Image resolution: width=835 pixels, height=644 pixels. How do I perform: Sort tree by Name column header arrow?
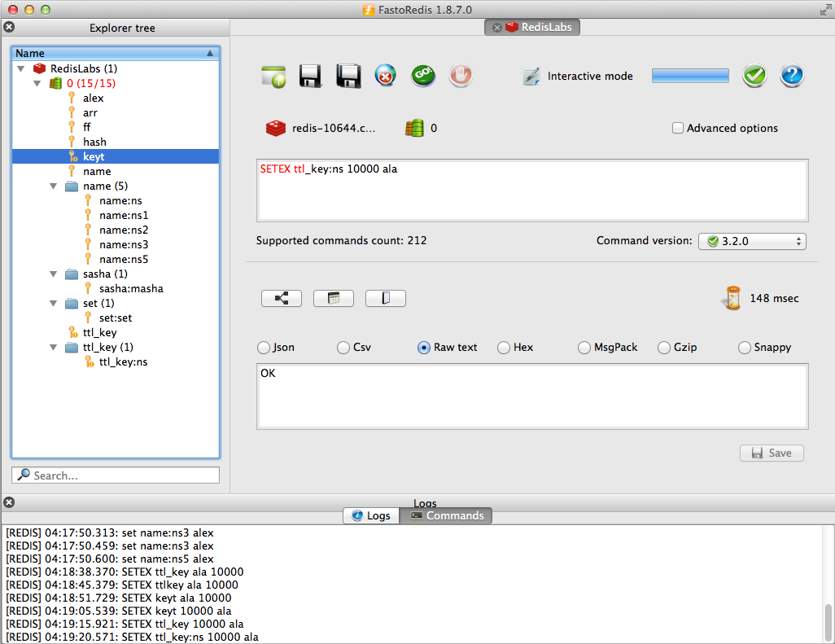point(210,53)
